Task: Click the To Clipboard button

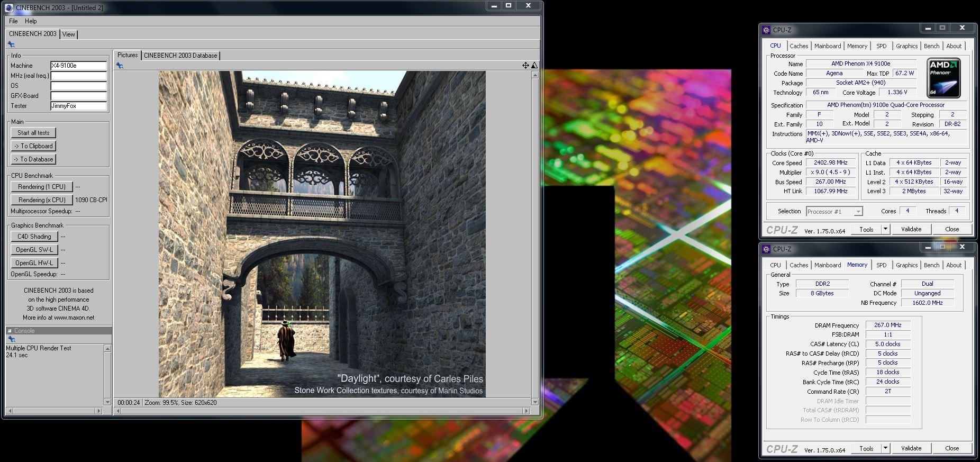Action: [33, 146]
